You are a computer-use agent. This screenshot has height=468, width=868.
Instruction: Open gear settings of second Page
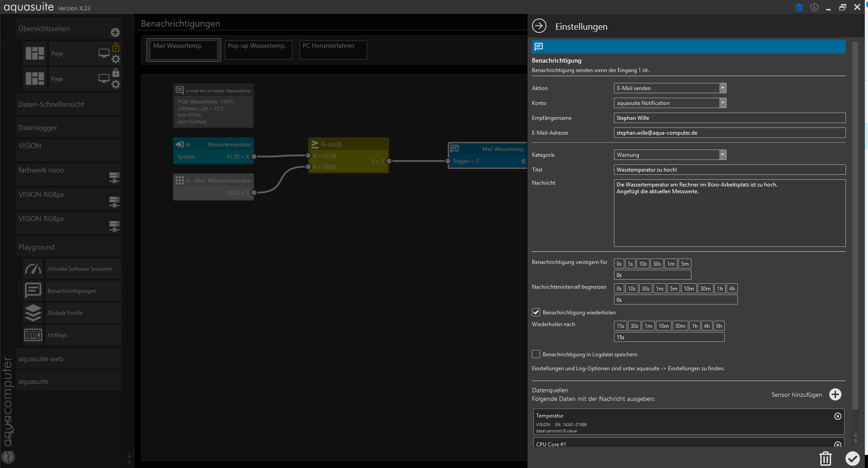pos(116,84)
